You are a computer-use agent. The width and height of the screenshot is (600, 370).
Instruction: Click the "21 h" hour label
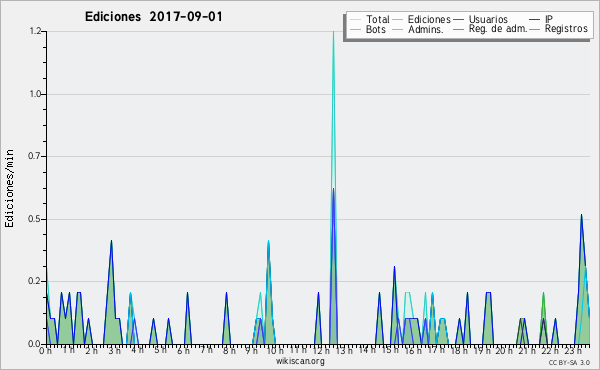click(x=527, y=350)
